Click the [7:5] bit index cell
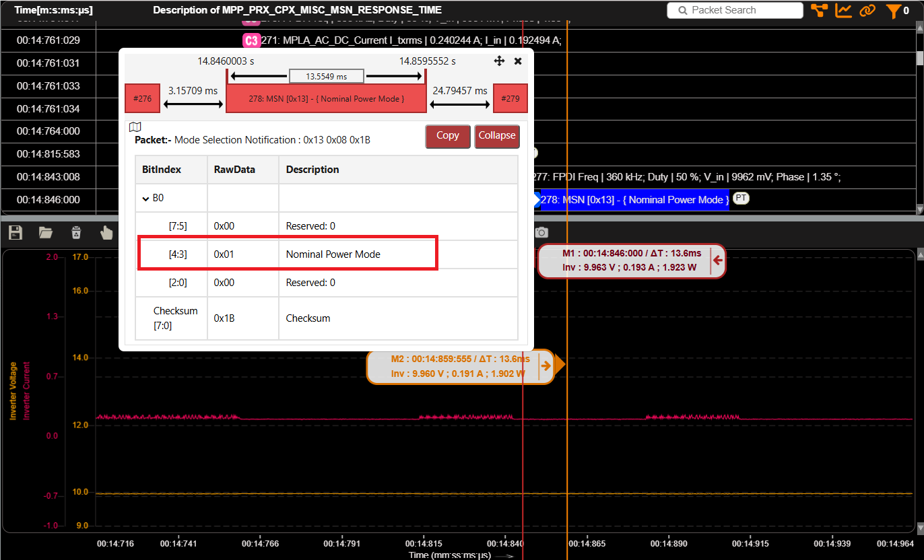This screenshot has height=560, width=924. click(x=171, y=226)
